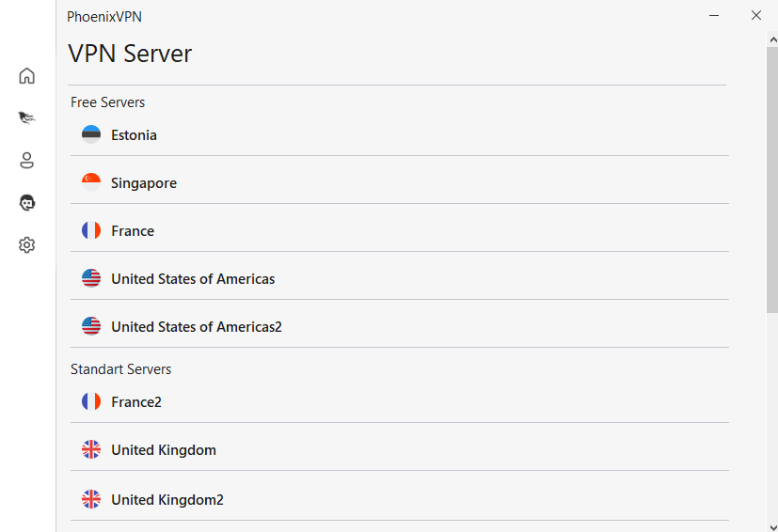Click the United States of Americas2 flag icon

[x=91, y=326]
